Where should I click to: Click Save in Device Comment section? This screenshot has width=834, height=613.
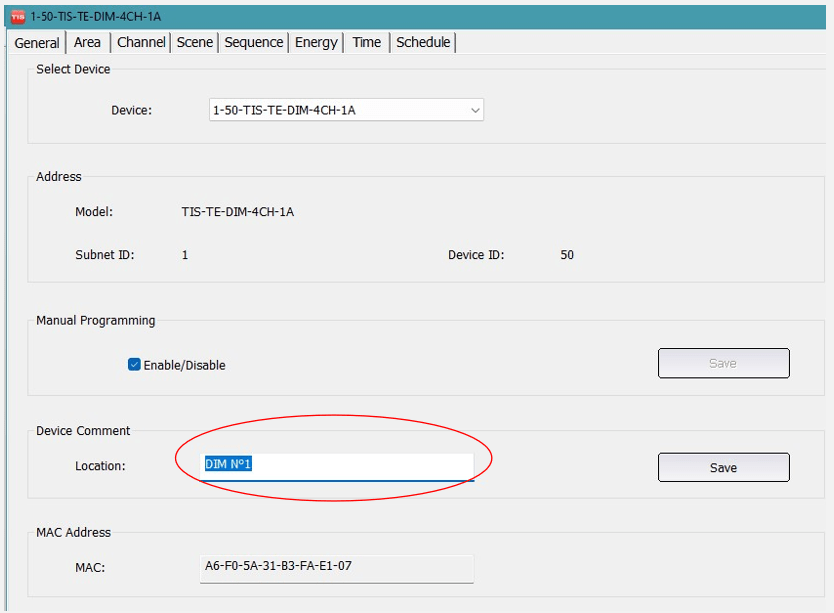[723, 468]
